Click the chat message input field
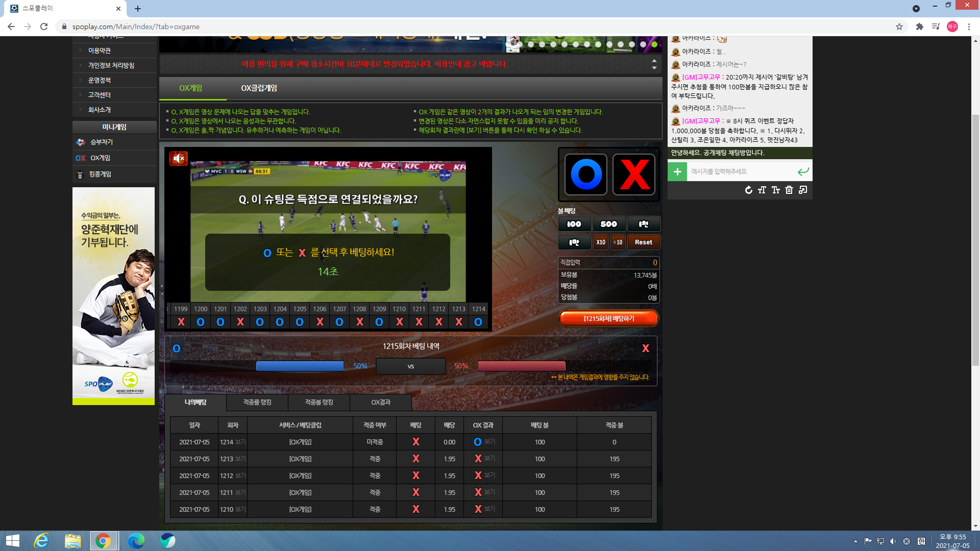Viewport: 980px width, 551px height. tap(742, 171)
